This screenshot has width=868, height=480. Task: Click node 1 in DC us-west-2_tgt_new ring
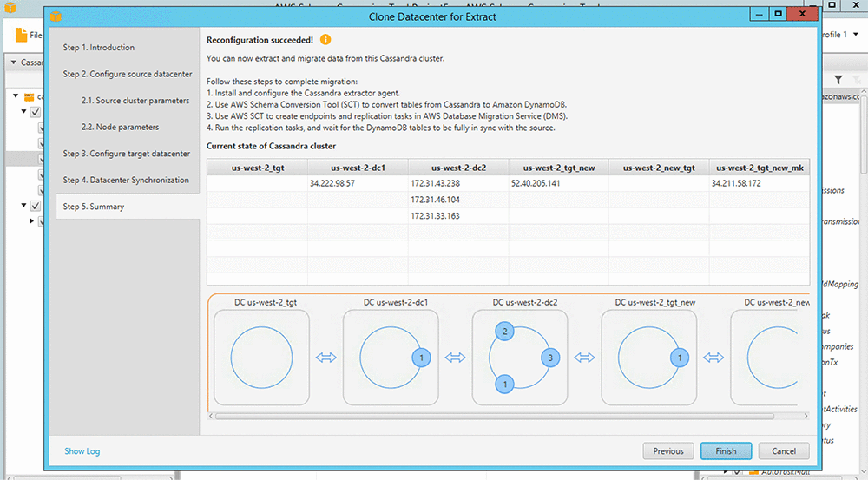[680, 358]
